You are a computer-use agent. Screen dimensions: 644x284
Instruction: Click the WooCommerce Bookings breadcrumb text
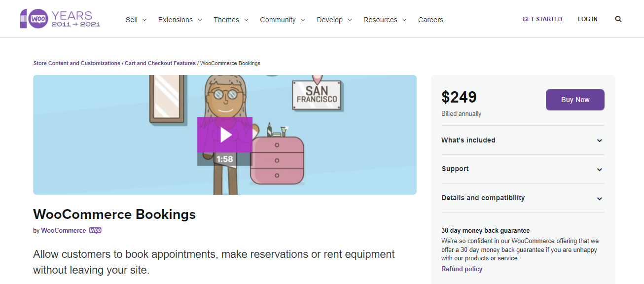point(230,63)
